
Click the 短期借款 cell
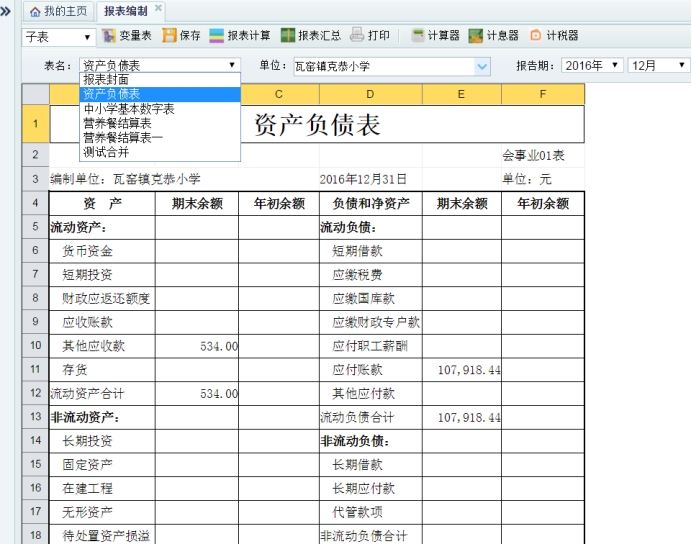(x=370, y=251)
